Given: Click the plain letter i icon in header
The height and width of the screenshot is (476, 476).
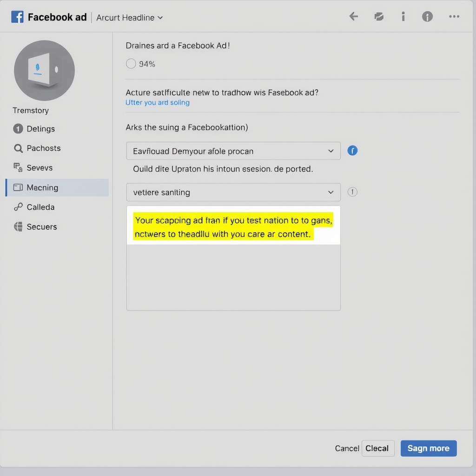Looking at the screenshot, I should pyautogui.click(x=403, y=16).
